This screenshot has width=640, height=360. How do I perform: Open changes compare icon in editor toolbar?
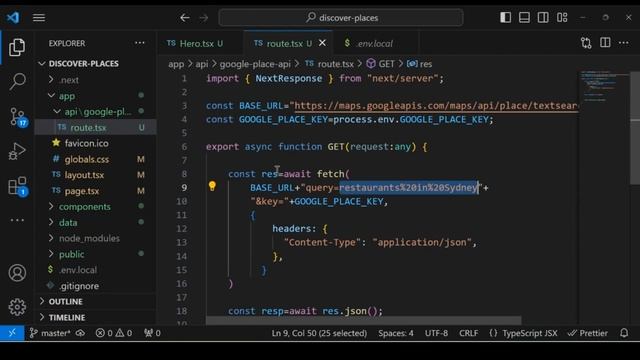(586, 43)
